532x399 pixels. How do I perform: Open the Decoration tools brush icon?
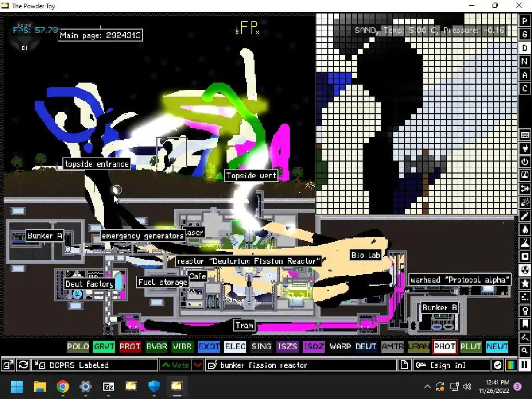point(525,338)
